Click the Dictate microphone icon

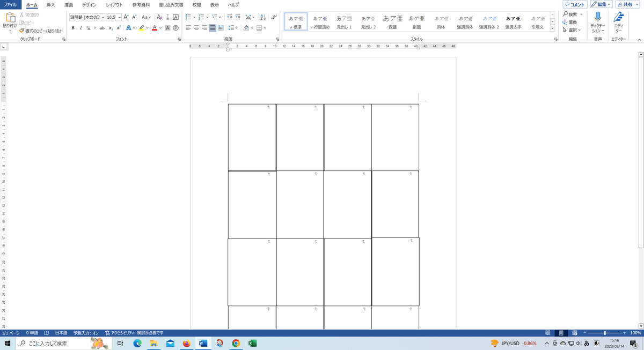click(x=597, y=17)
